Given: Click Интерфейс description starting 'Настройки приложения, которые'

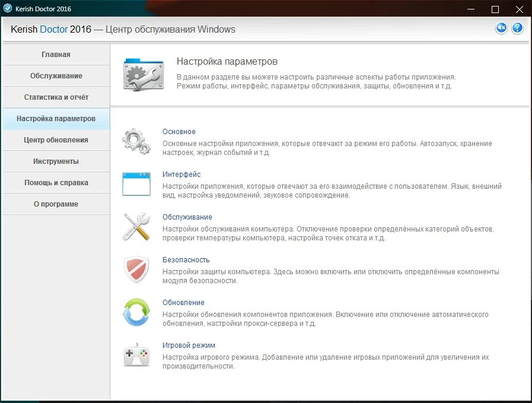Looking at the screenshot, I should point(332,191).
